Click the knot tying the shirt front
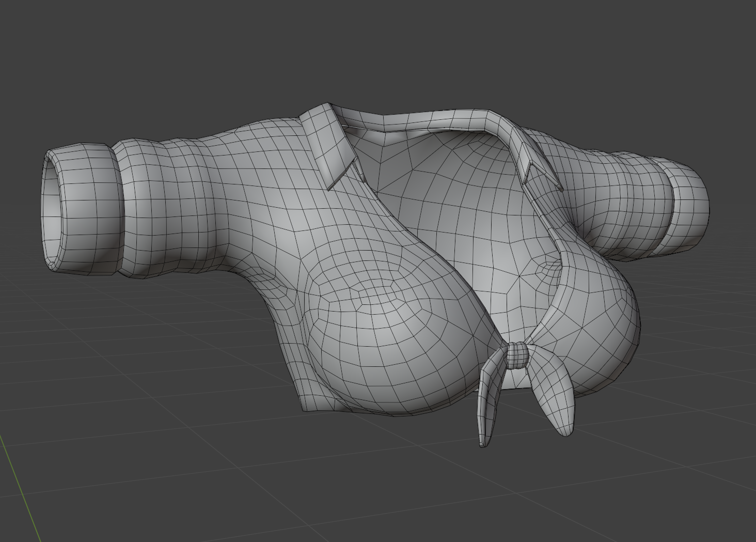756x542 pixels. [x=518, y=355]
